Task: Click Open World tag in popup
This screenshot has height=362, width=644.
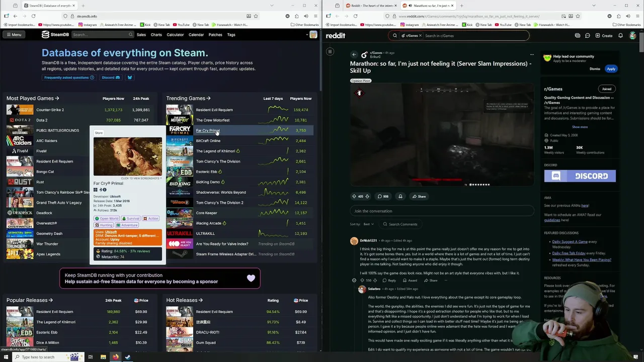Action: pyautogui.click(x=107, y=219)
